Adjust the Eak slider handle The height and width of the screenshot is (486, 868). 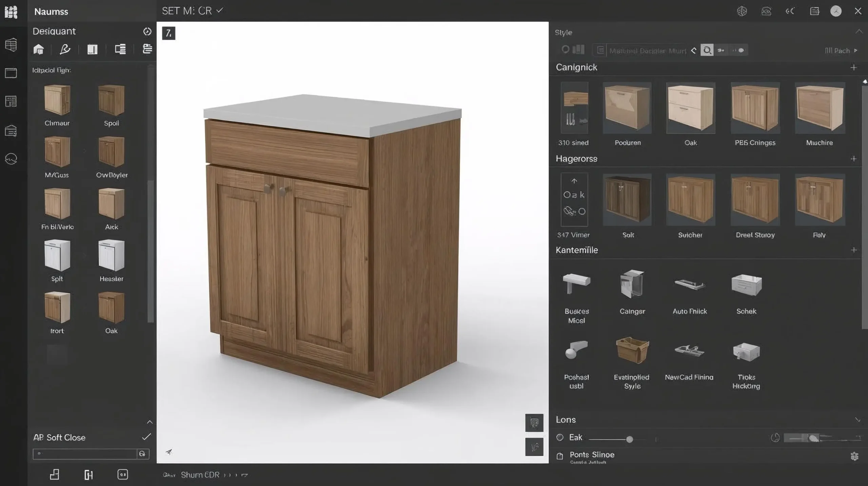[629, 440]
